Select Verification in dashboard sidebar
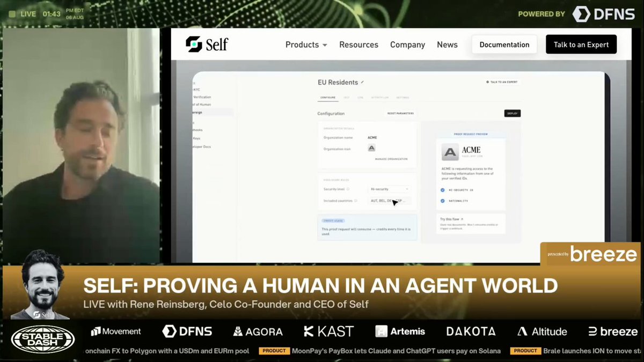This screenshot has height=362, width=644. (x=202, y=97)
